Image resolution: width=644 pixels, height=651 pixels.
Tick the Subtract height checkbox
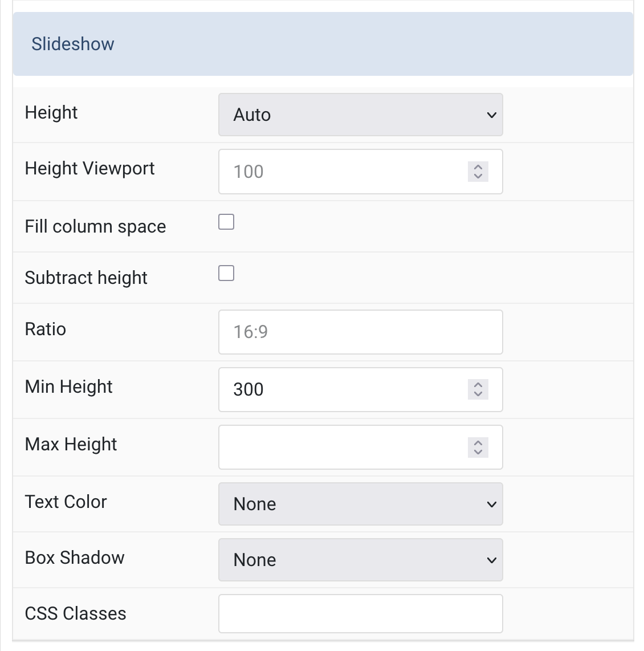pos(226,273)
